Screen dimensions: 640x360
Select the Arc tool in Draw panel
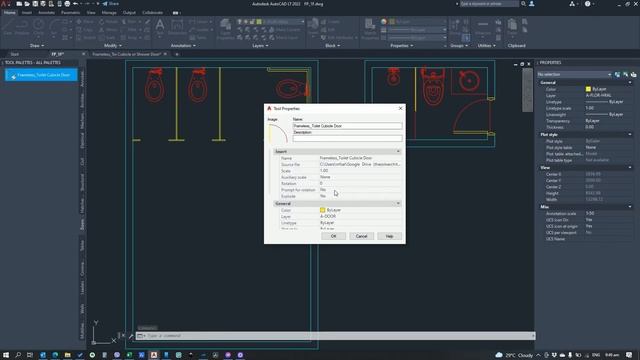coord(54,27)
